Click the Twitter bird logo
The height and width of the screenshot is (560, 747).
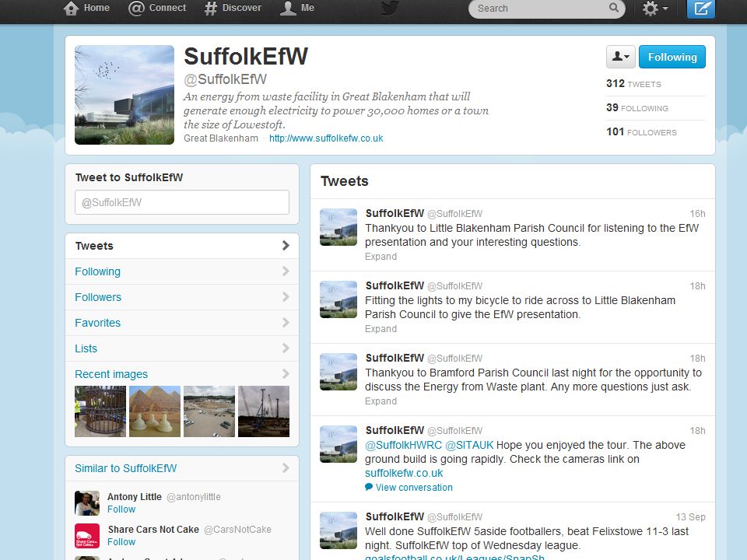coord(390,7)
